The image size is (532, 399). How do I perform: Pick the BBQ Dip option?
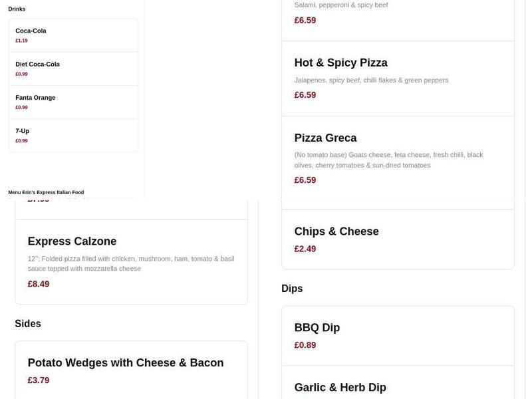tap(398, 336)
